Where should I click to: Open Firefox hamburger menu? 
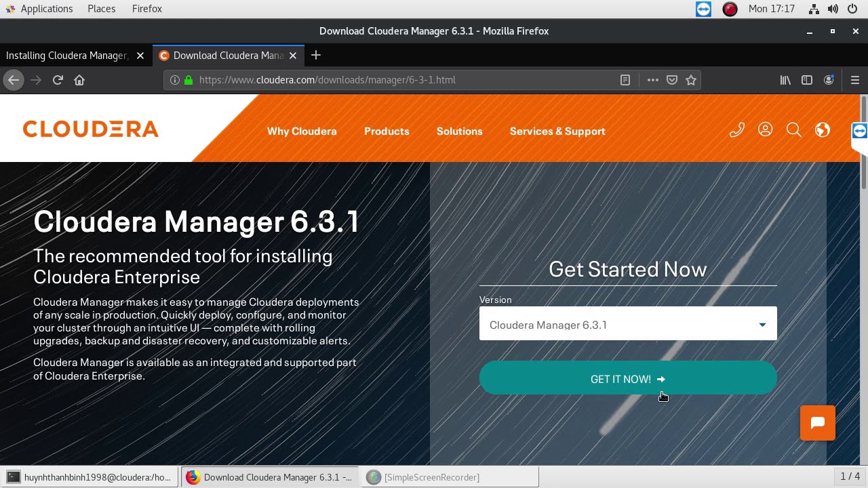click(x=854, y=80)
